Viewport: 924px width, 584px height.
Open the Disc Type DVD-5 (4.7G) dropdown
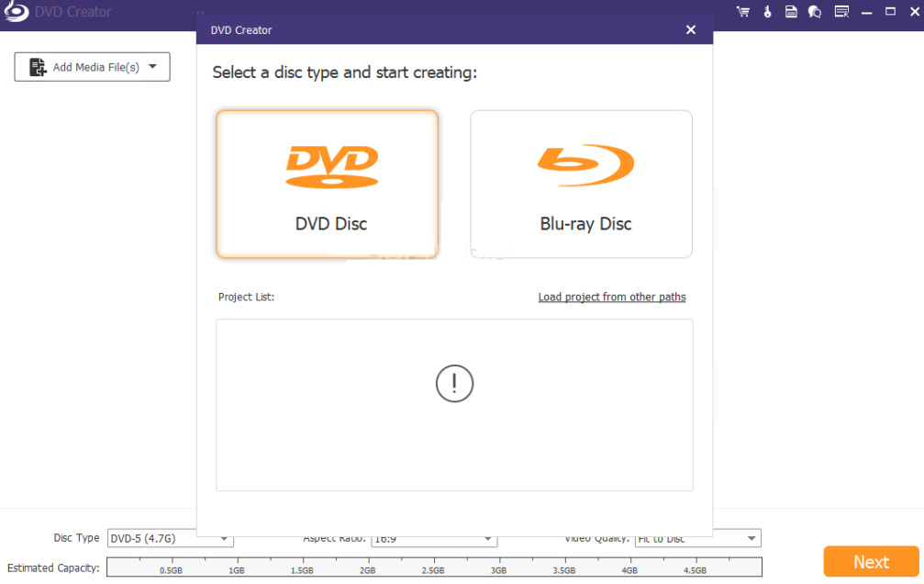[x=171, y=538]
